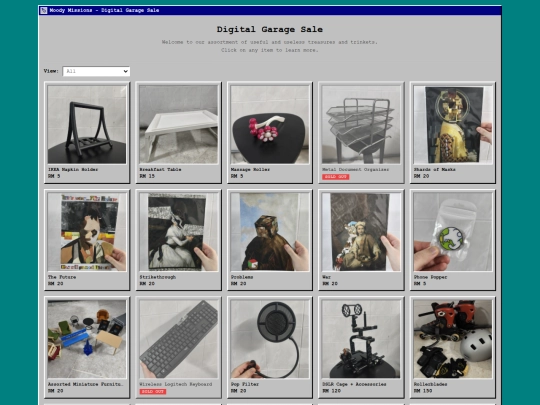Click the Phone Popper item
Screen dimensions: 540x405
pos(453,240)
